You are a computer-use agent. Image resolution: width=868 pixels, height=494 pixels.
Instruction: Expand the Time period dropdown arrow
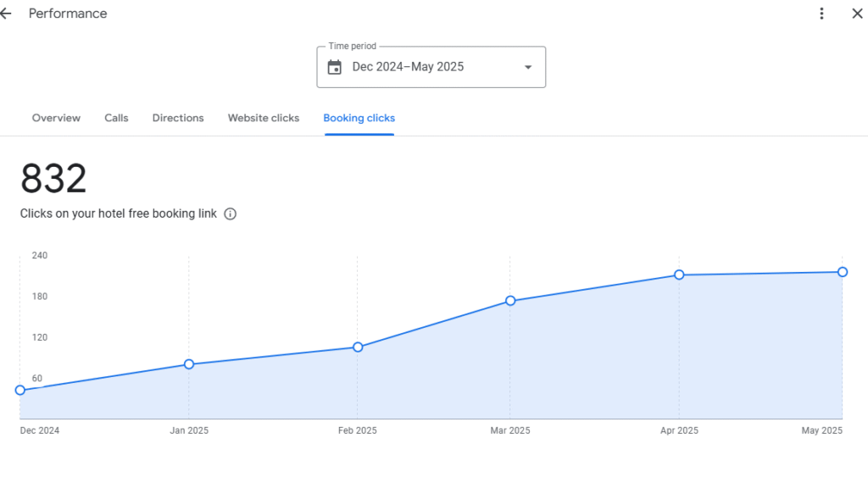(528, 67)
